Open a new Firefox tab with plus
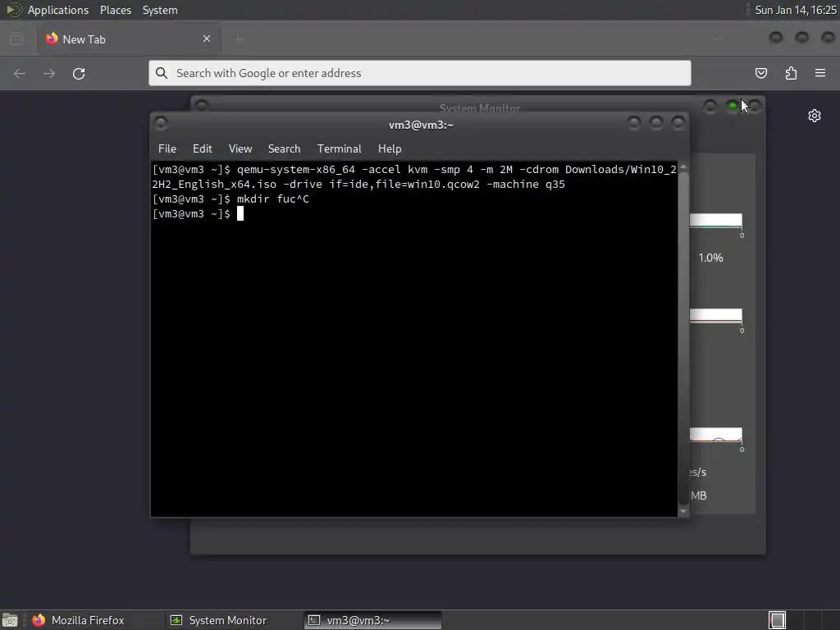This screenshot has height=630, width=840. 239,39
